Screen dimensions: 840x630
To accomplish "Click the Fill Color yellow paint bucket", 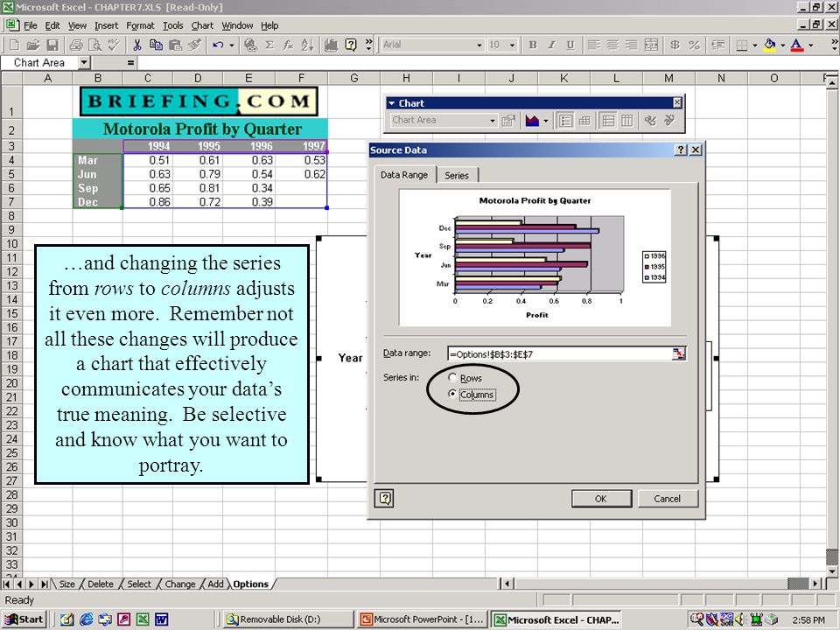I will pyautogui.click(x=770, y=45).
